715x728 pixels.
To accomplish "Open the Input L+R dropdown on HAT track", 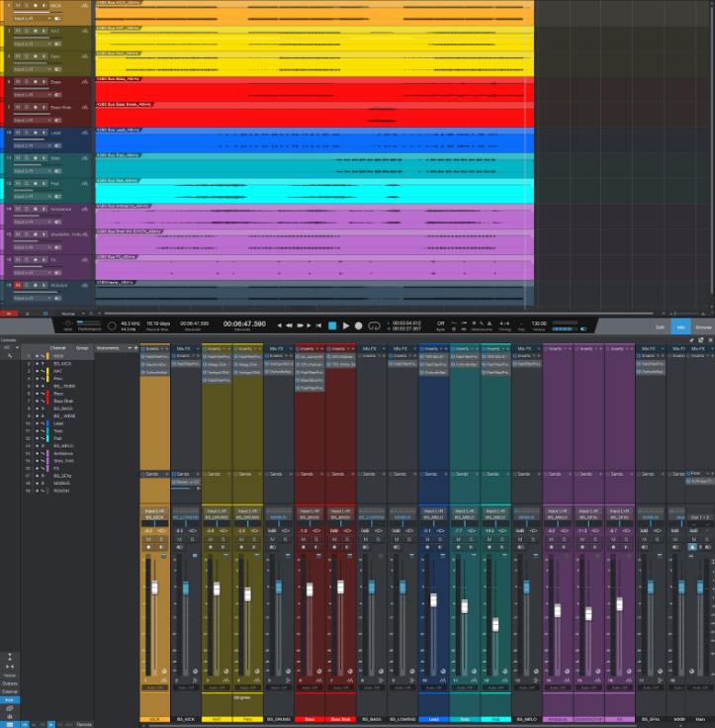I will click(31, 44).
